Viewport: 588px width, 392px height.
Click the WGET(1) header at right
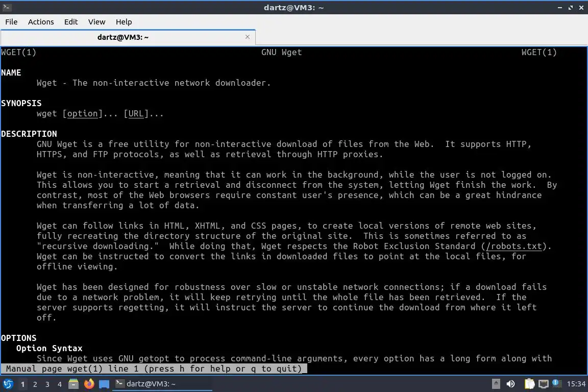pos(539,53)
